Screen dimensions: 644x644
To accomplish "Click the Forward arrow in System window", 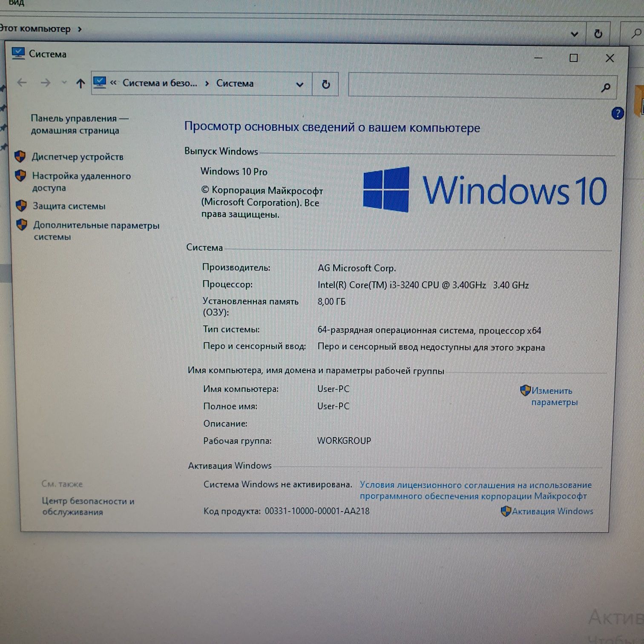I will 45,83.
